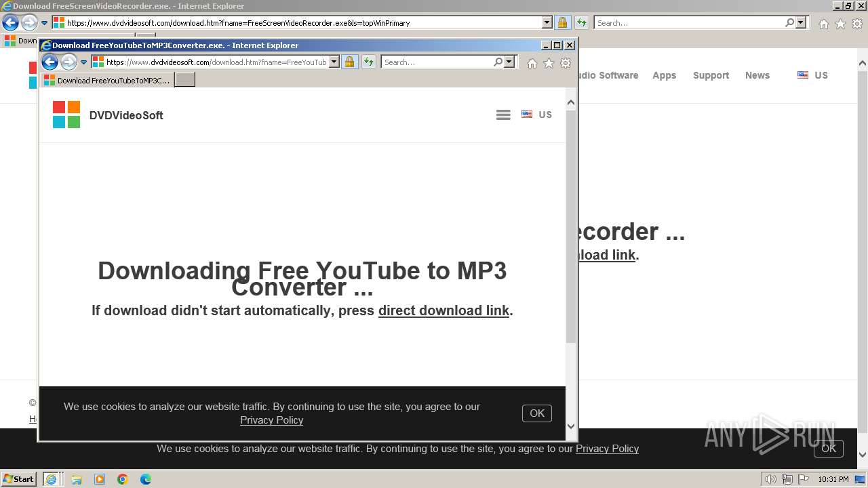Viewport: 868px width, 488px height.
Task: Open Internet Explorer taskbar icon
Action: pos(52,479)
